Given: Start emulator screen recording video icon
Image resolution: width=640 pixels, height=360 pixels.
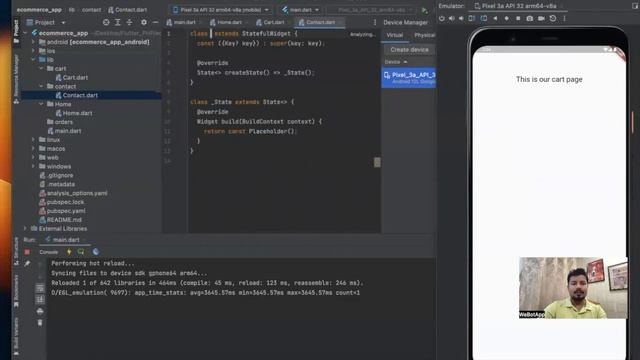Looking at the screenshot, I should pyautogui.click(x=541, y=18).
